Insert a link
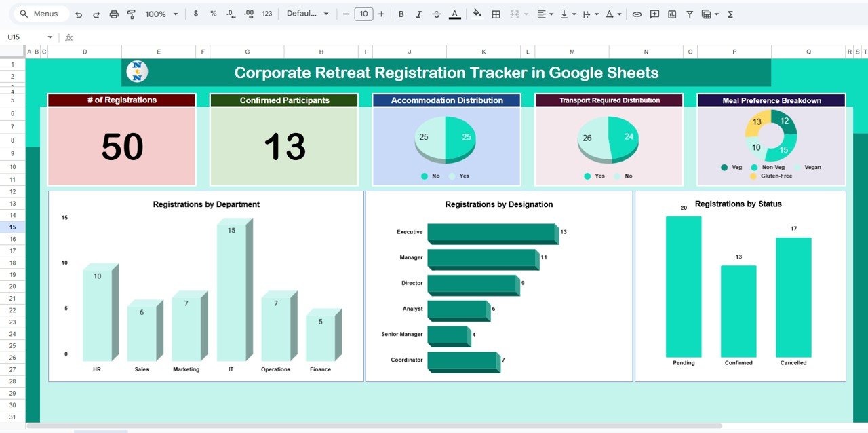The image size is (868, 433). coord(637,14)
